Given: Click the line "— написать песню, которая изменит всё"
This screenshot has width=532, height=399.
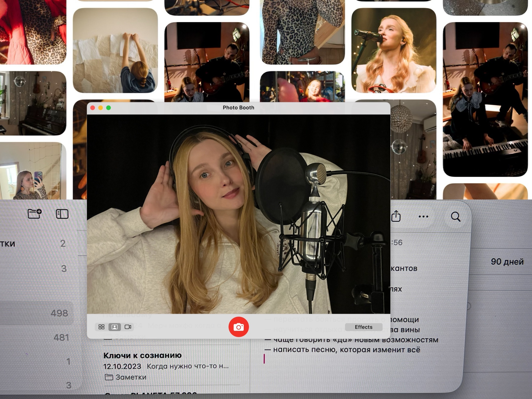Looking at the screenshot, I should [x=343, y=350].
